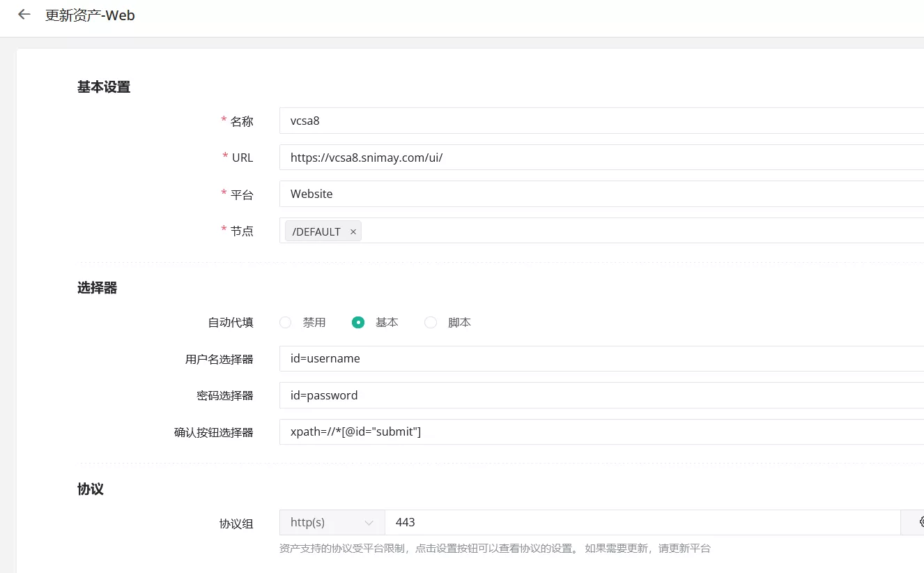Viewport: 924px width, 573px height.
Task: Click the 更新资产-Web page title
Action: click(90, 15)
